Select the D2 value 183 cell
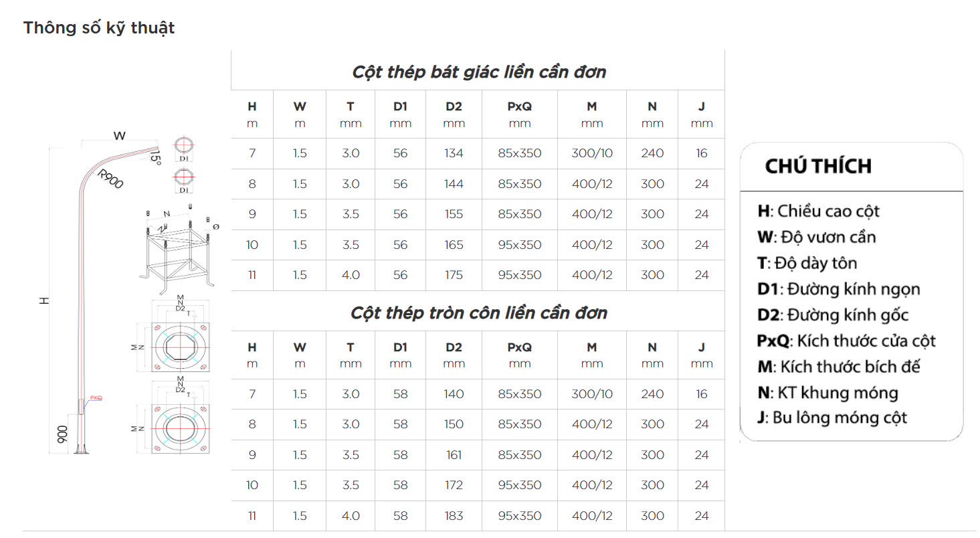Image resolution: width=980 pixels, height=538 pixels. 454,516
